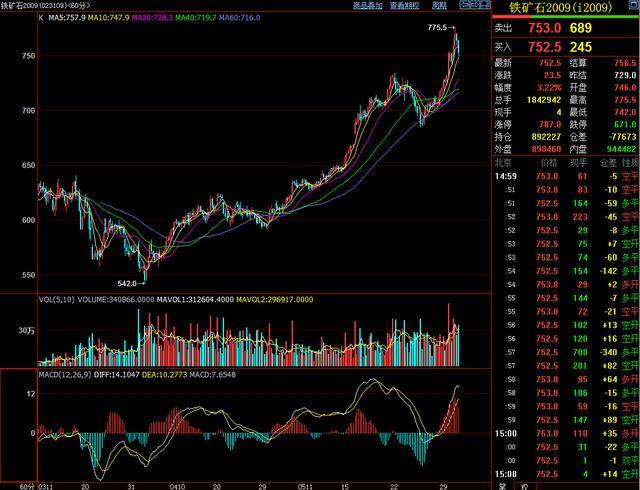Click the 跌停 value 671.0
640x490 pixels.
pyautogui.click(x=625, y=124)
